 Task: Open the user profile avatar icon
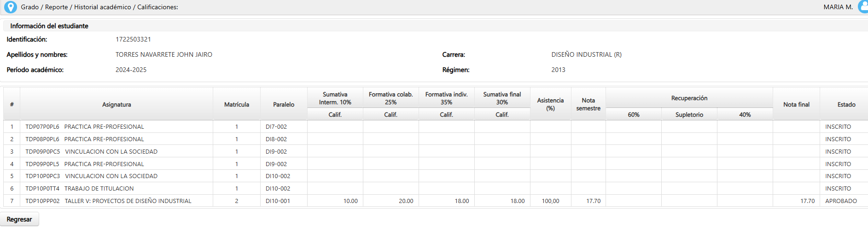click(863, 7)
